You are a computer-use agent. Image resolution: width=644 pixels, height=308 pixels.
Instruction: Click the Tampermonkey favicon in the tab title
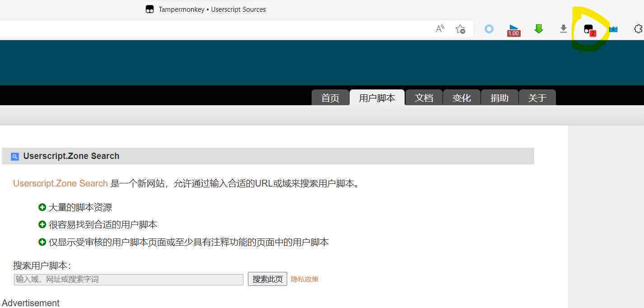150,9
